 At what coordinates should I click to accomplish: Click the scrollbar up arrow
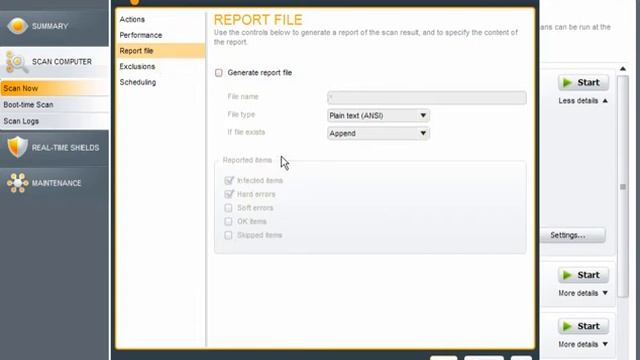click(x=623, y=69)
